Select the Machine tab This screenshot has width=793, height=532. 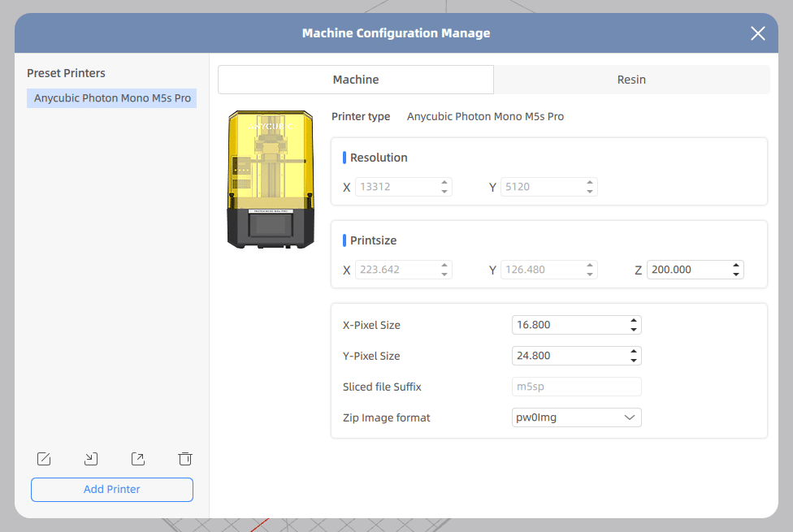pyautogui.click(x=356, y=80)
